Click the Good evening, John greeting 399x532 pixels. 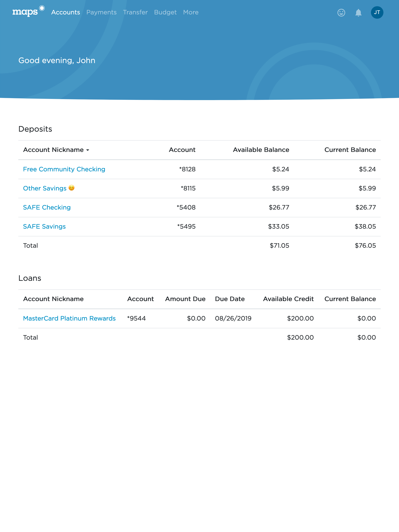(x=57, y=60)
